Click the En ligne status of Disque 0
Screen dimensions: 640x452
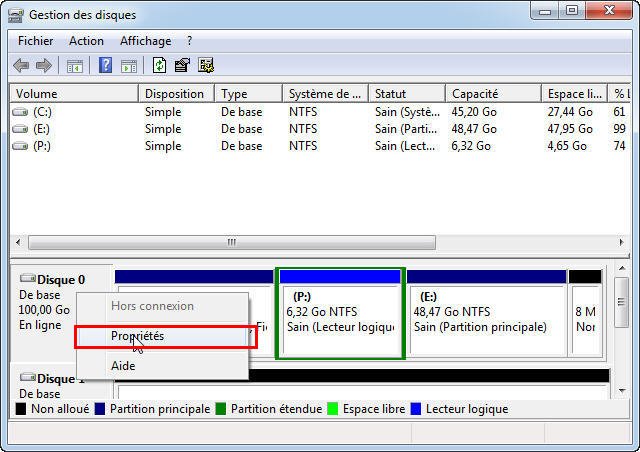click(x=40, y=325)
